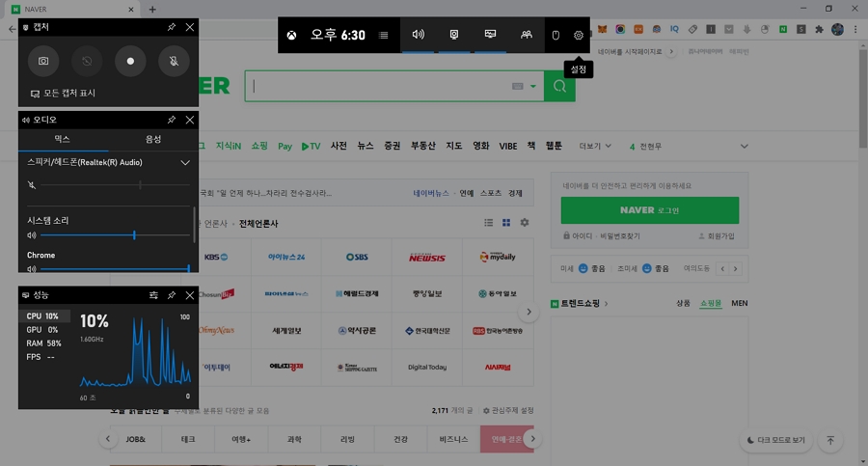868x466 pixels.
Task: Switch to the 믹스 tab in Audio
Action: pos(63,139)
